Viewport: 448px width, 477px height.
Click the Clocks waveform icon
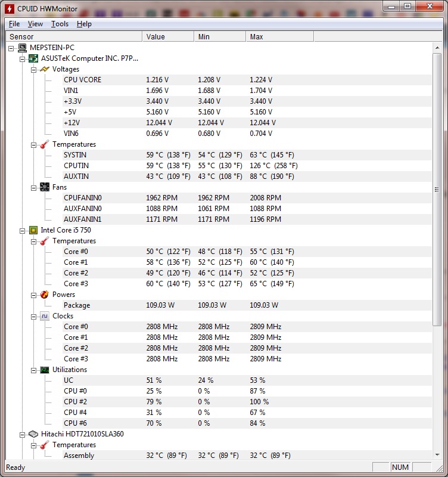pyautogui.click(x=45, y=316)
